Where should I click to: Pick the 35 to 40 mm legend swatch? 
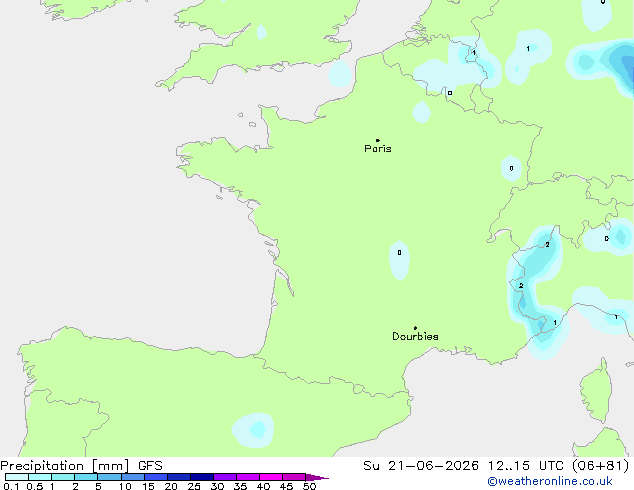pos(248,477)
